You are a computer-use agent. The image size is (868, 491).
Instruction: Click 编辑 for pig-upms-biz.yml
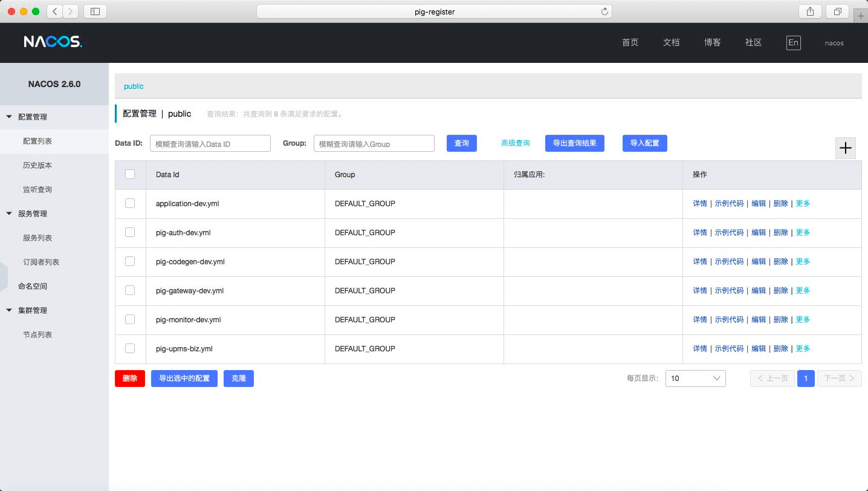click(x=759, y=348)
